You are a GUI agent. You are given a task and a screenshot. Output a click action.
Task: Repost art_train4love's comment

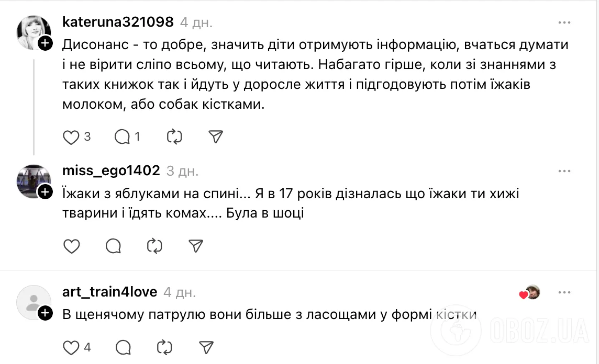[165, 347]
